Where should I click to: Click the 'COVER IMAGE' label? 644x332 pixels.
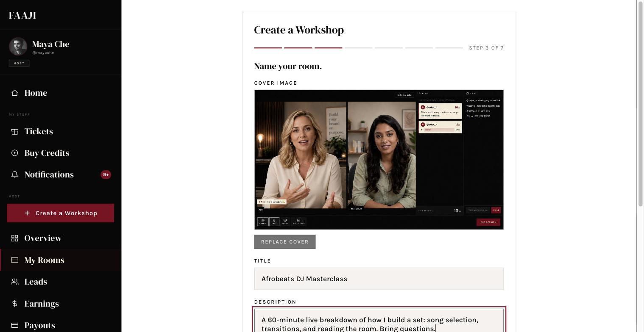[x=276, y=83]
